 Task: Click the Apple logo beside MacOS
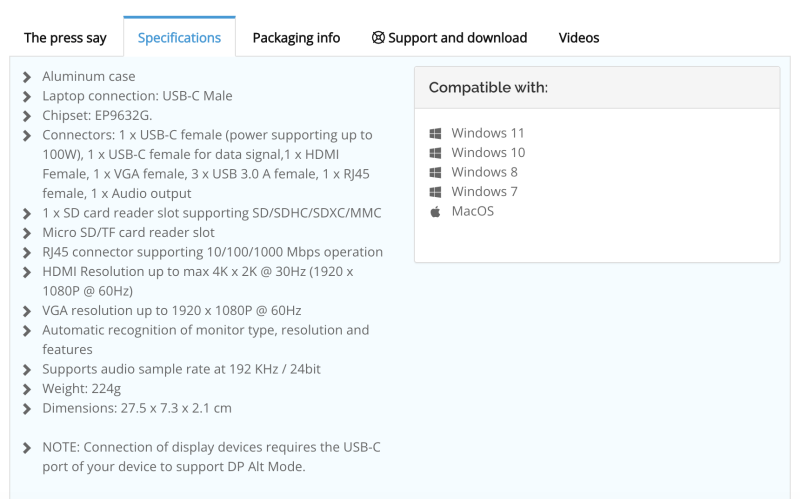(x=435, y=211)
